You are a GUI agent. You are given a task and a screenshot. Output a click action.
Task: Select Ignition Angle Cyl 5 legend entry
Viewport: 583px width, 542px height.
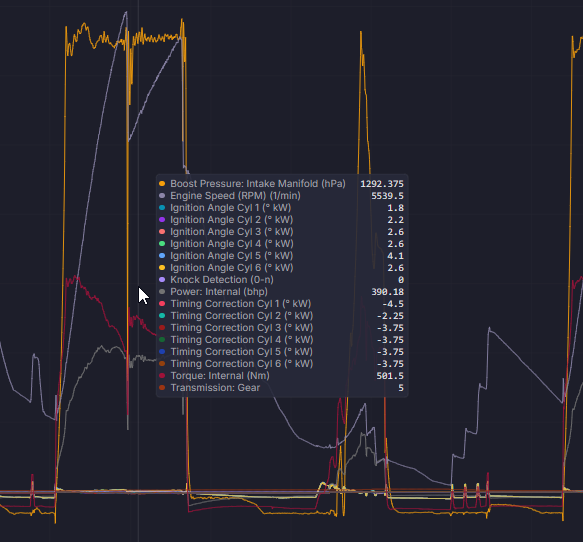(232, 255)
